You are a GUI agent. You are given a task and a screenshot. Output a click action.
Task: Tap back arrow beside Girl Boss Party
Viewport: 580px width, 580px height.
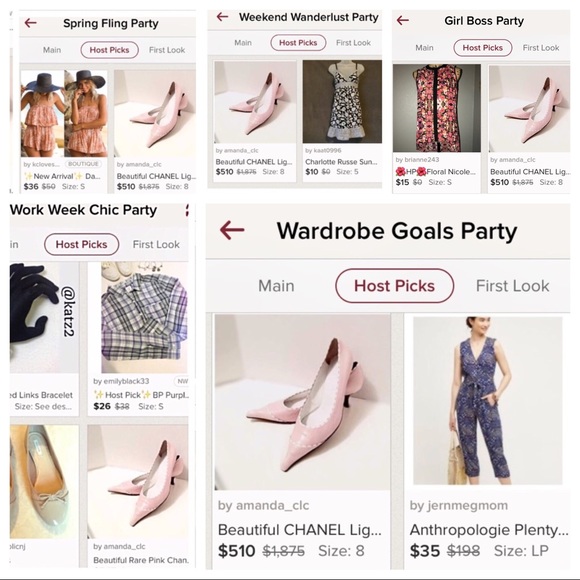pyautogui.click(x=403, y=20)
